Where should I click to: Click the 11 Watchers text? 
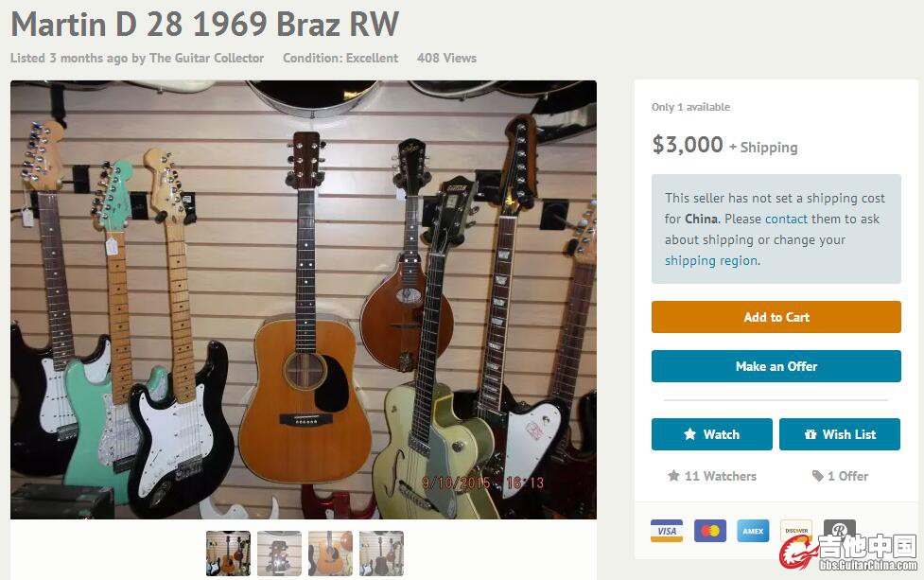tap(720, 476)
